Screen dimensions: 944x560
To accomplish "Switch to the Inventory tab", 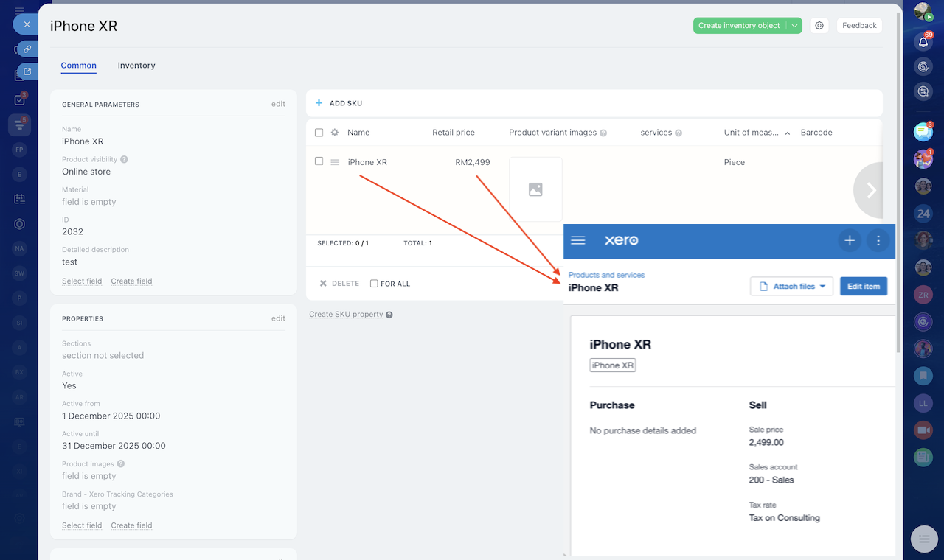I will click(x=136, y=66).
